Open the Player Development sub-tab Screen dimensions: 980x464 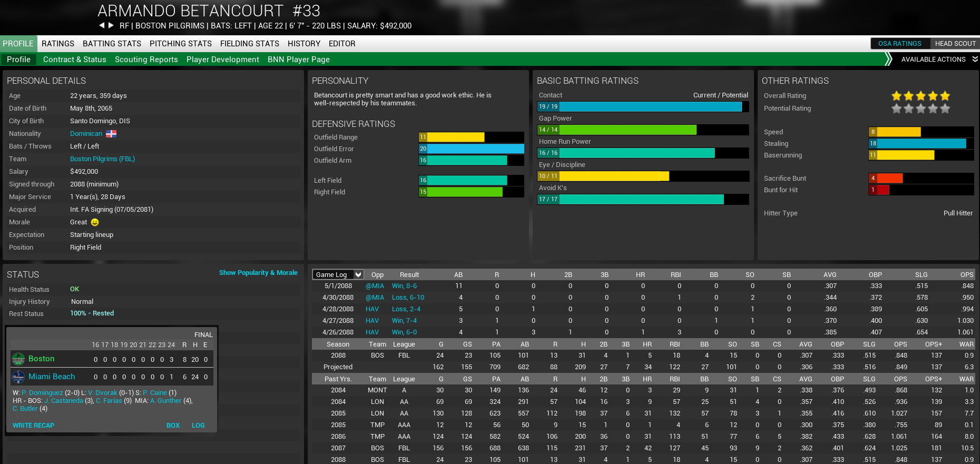pos(223,60)
